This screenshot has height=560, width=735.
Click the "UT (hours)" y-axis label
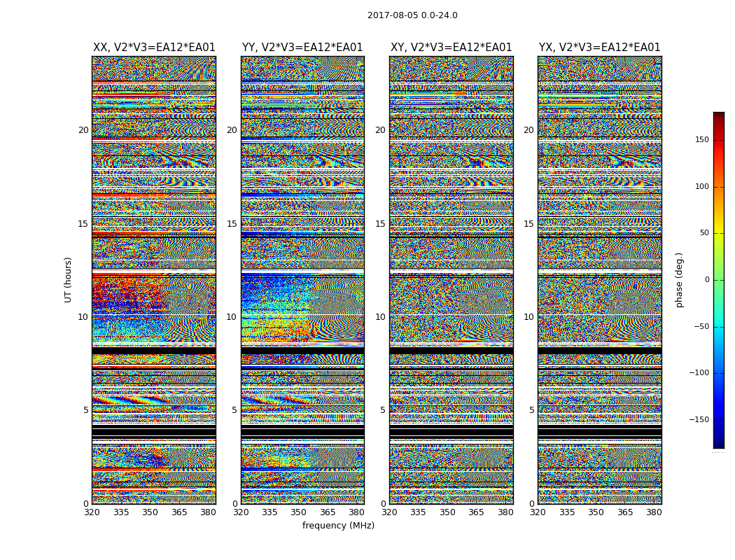tap(69, 279)
